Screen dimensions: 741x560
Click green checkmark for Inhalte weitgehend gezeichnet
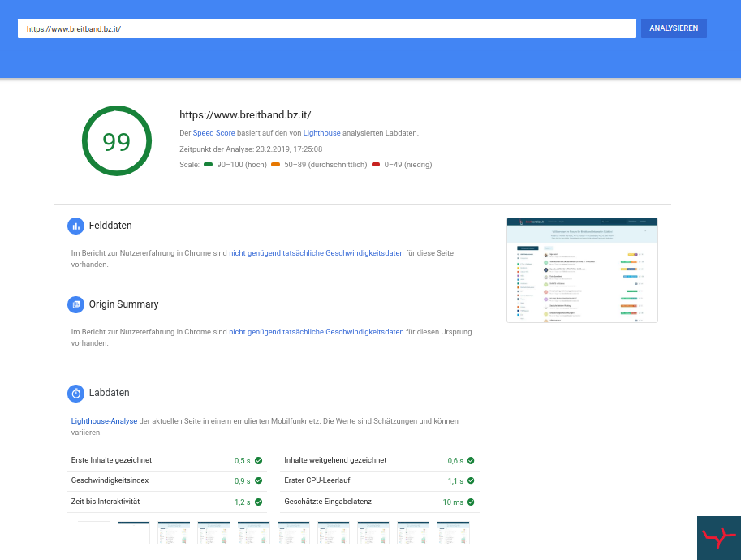[472, 461]
